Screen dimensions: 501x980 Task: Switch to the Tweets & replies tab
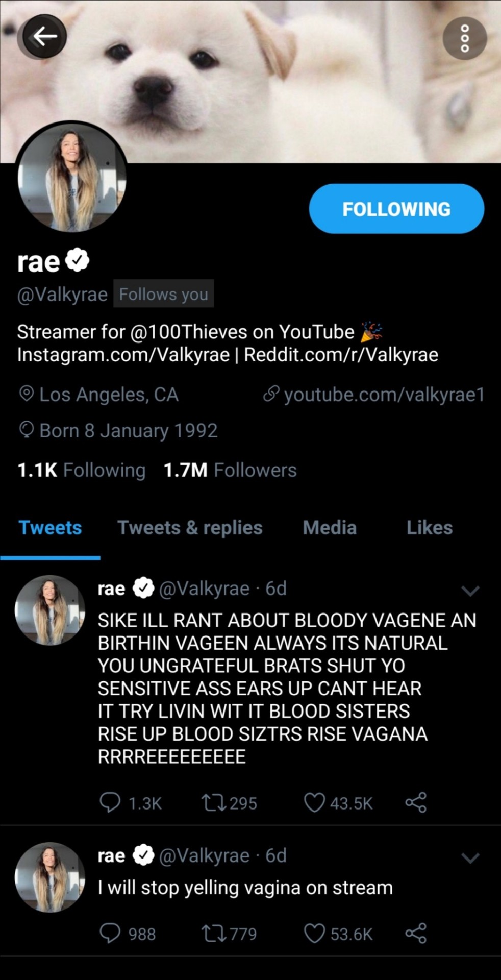tap(190, 528)
